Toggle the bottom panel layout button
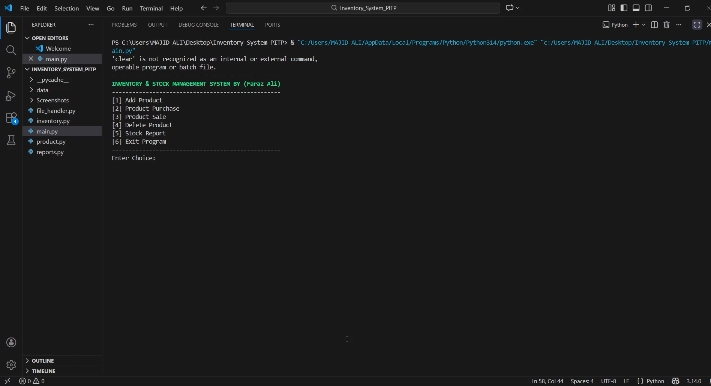 (x=636, y=8)
